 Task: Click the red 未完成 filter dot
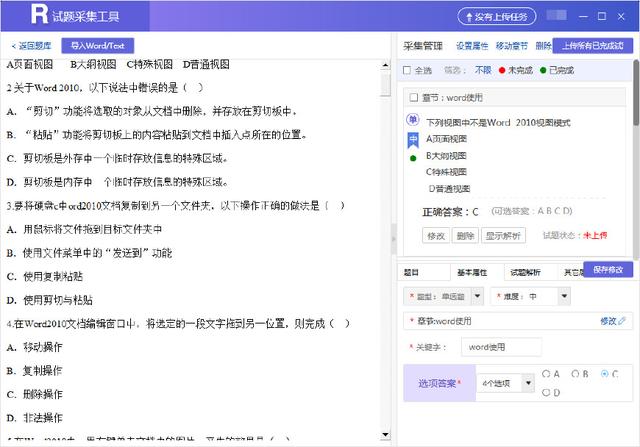(x=502, y=70)
